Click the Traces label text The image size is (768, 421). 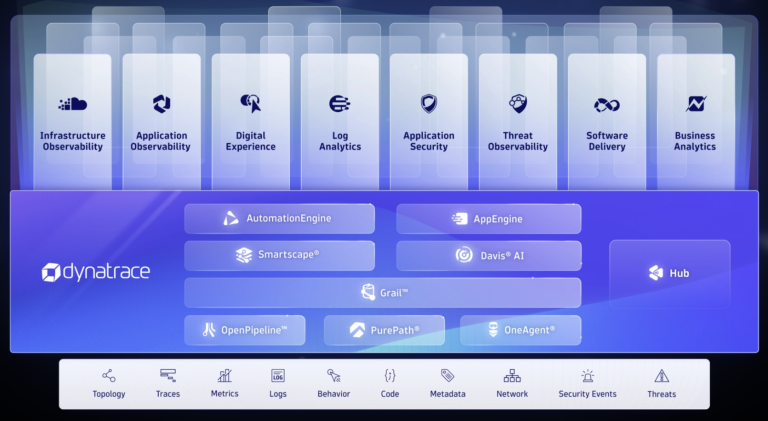[168, 394]
